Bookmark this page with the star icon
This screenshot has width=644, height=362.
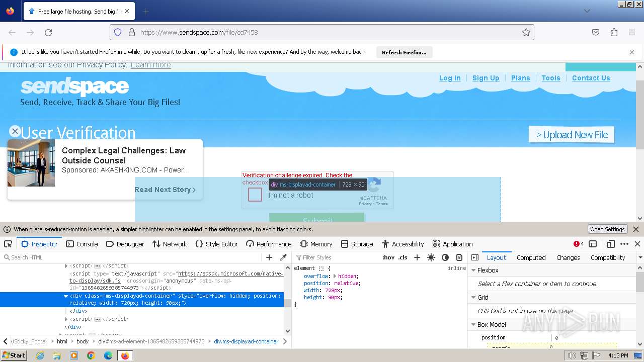(526, 32)
